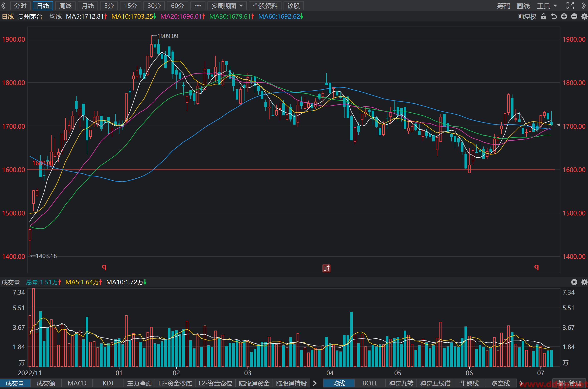The width and height of the screenshot is (588, 389).
Task: Select 陆股通资金 indicator
Action: (x=254, y=383)
